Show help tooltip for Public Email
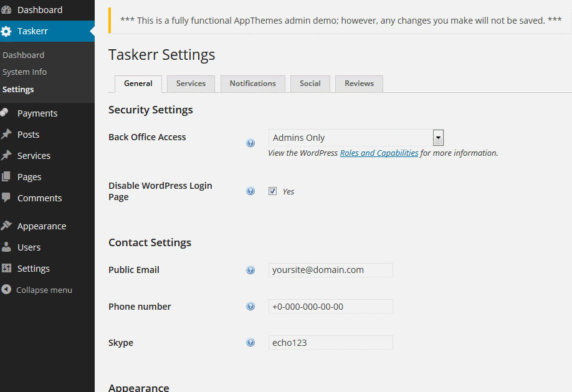 [x=250, y=270]
